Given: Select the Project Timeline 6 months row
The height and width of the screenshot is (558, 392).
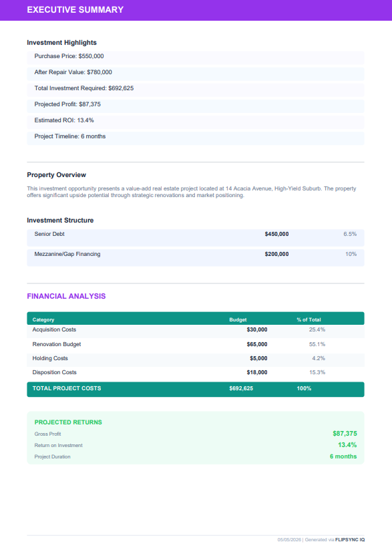Looking at the screenshot, I should [196, 138].
